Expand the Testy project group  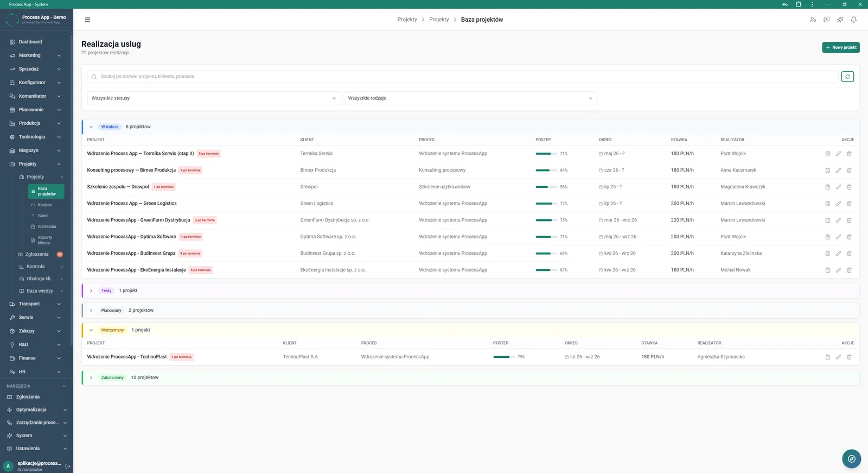pyautogui.click(x=91, y=291)
